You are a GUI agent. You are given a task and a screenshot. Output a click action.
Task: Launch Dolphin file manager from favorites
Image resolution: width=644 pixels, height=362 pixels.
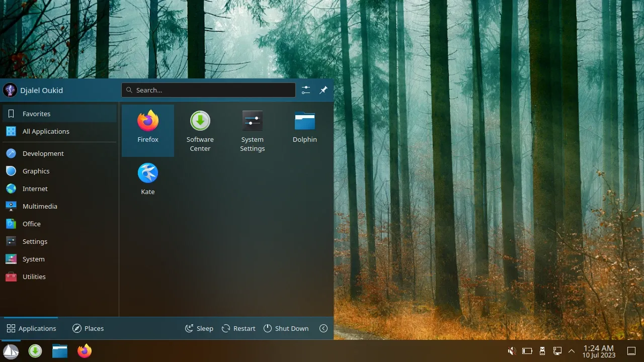coord(305,130)
